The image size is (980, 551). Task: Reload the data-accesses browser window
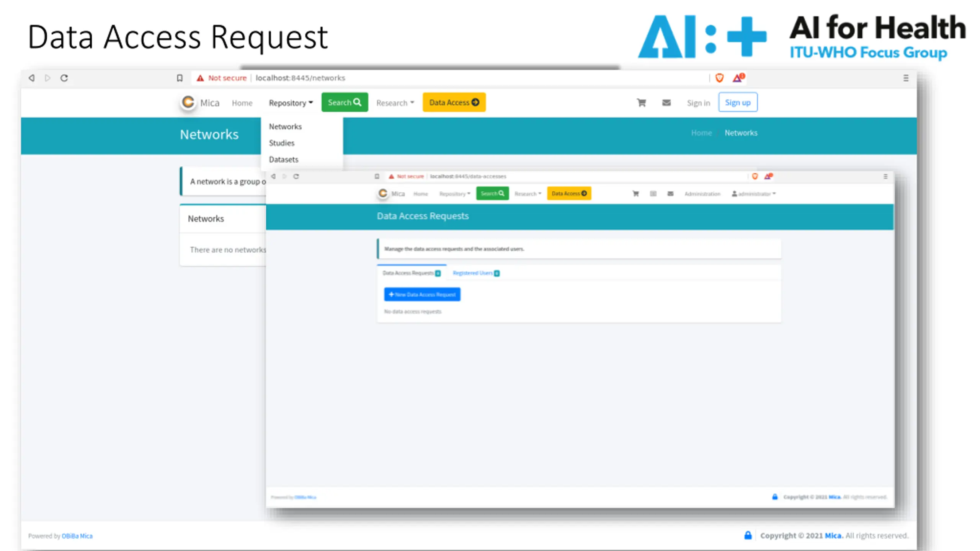click(x=296, y=176)
